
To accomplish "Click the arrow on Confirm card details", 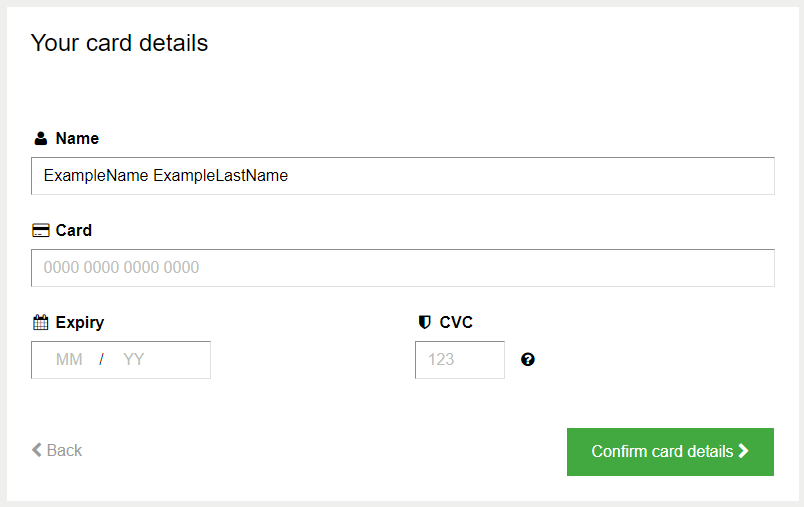I will (743, 451).
